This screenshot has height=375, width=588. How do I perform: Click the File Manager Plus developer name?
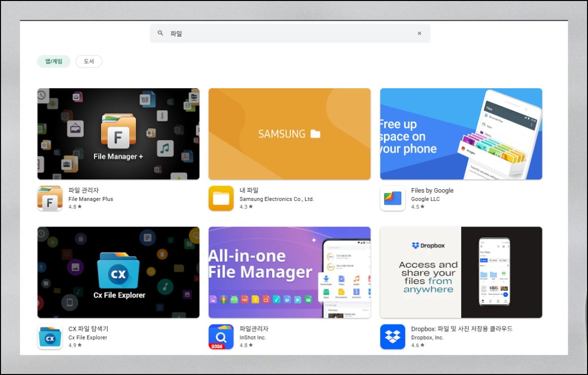[x=91, y=199]
